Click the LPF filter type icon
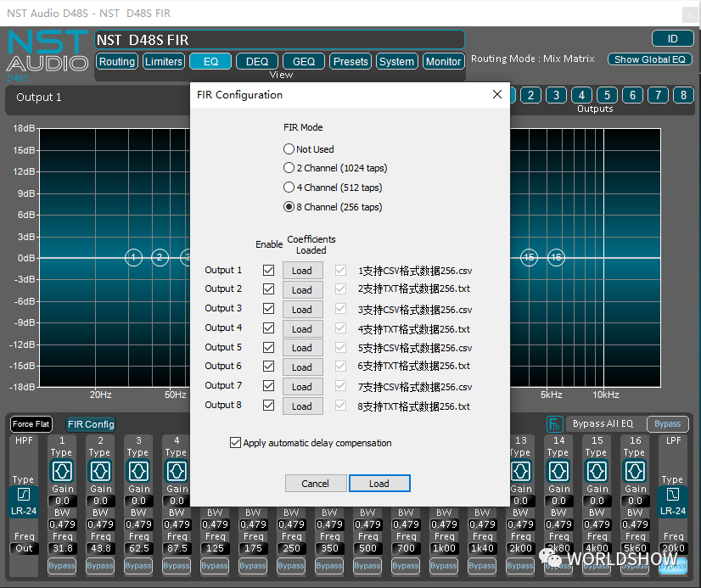This screenshot has width=701, height=588. pos(672,494)
